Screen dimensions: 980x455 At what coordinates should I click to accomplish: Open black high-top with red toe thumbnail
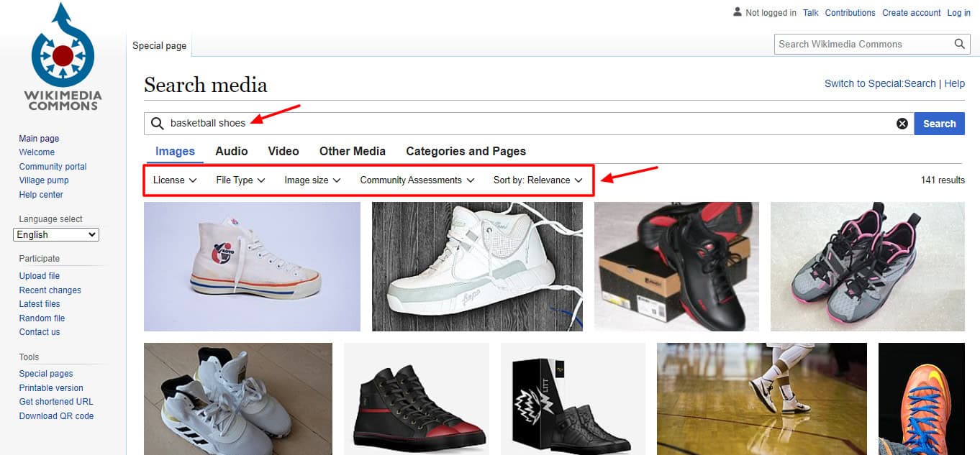(417, 399)
